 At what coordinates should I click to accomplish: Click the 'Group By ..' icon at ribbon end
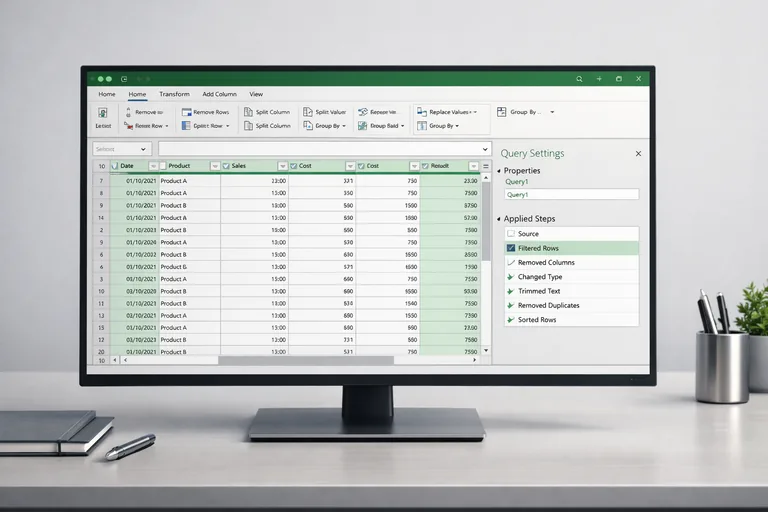click(x=502, y=112)
